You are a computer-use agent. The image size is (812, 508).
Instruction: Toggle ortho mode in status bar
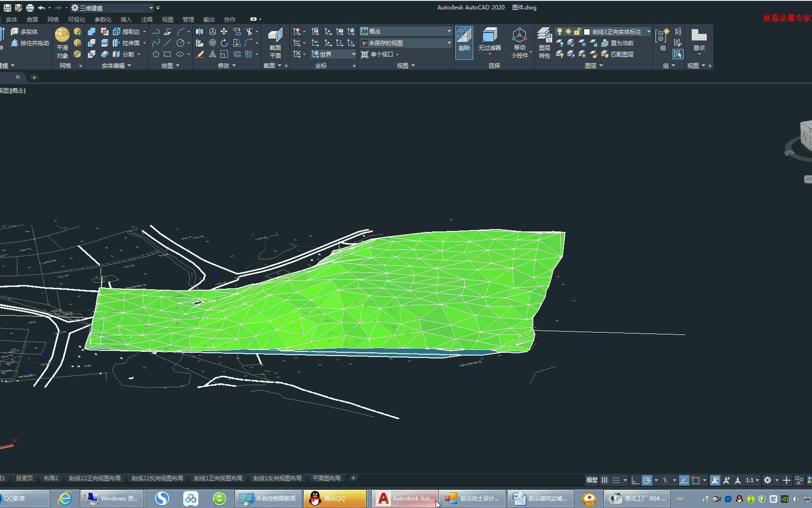635,480
